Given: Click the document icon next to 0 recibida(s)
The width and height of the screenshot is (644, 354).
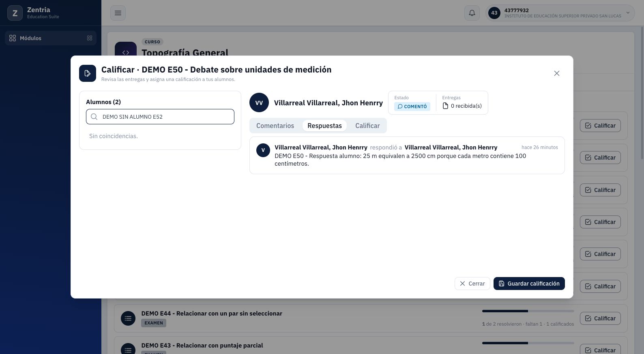Looking at the screenshot, I should click(x=445, y=106).
